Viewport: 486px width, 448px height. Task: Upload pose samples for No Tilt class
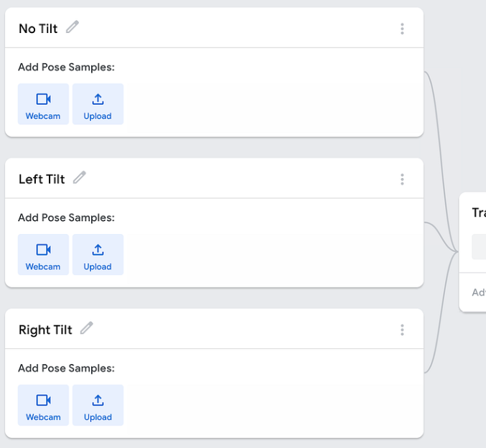point(98,104)
